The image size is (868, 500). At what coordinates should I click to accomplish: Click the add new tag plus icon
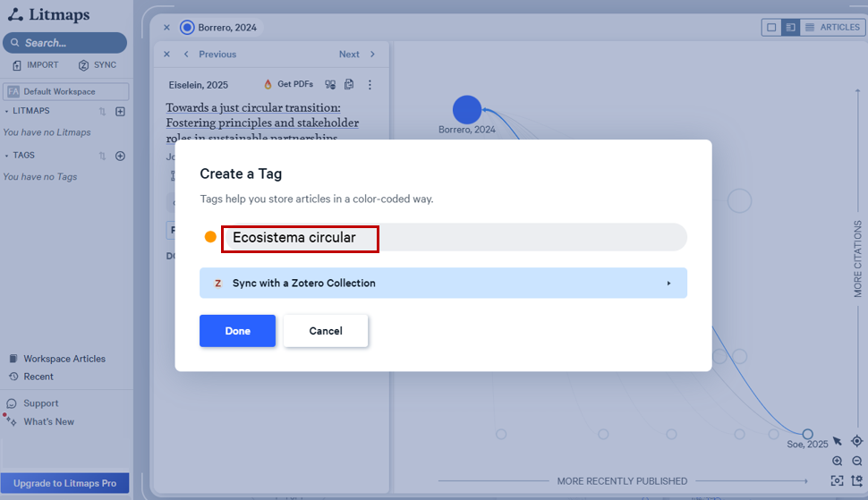coord(121,156)
